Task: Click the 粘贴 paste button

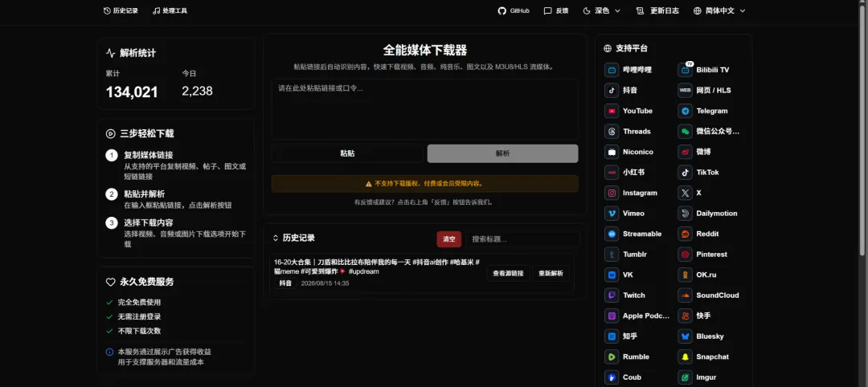Action: tap(347, 153)
